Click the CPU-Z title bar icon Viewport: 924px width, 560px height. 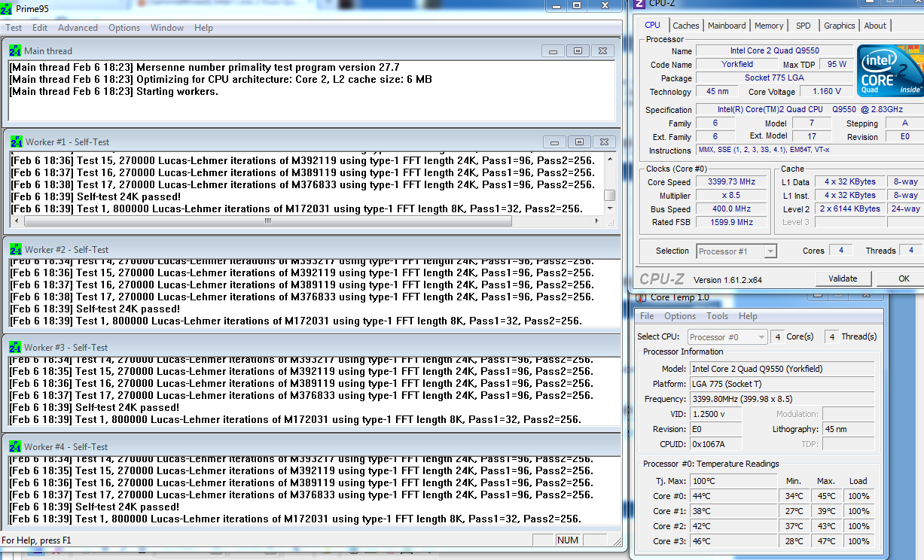pos(639,5)
